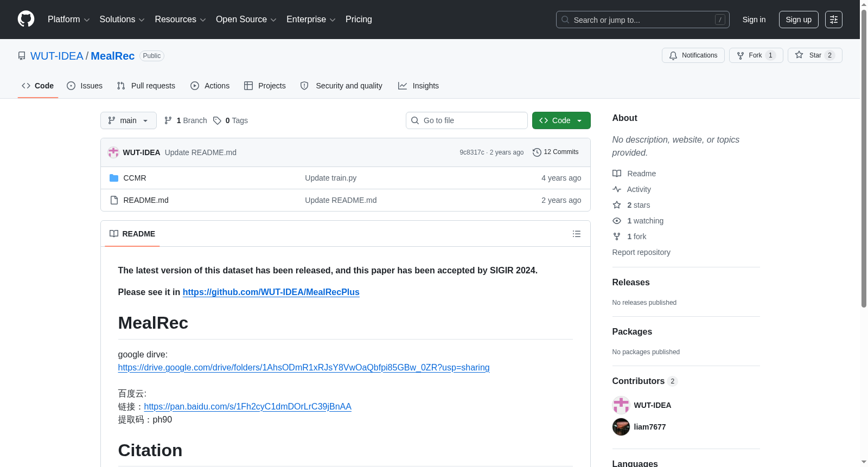Click the tag icon beside 0 Tags
The image size is (868, 467).
click(x=217, y=120)
